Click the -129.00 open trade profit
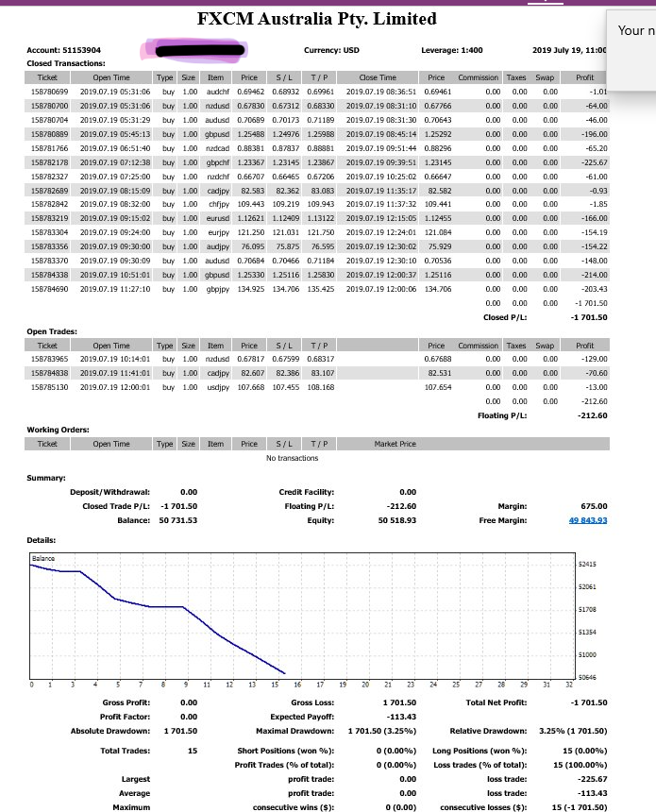This screenshot has width=656, height=812. point(594,359)
